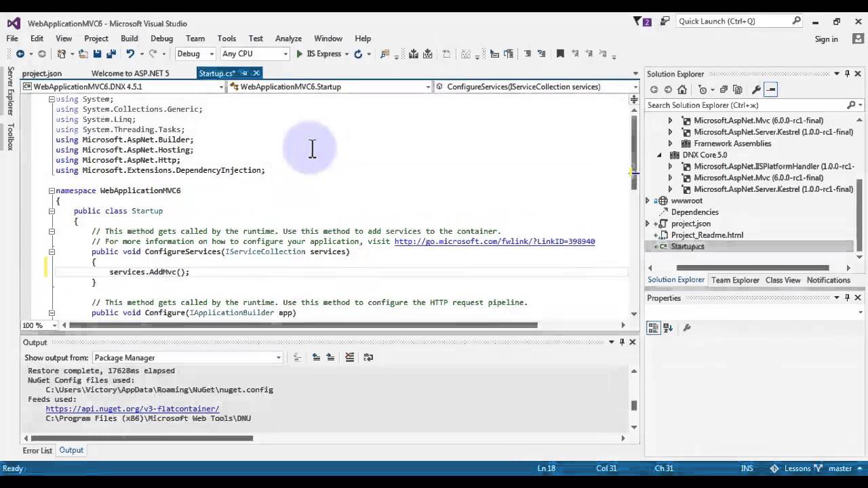The image size is (868, 488).
Task: Click the feedback icon next to notifications flag
Action: click(665, 22)
